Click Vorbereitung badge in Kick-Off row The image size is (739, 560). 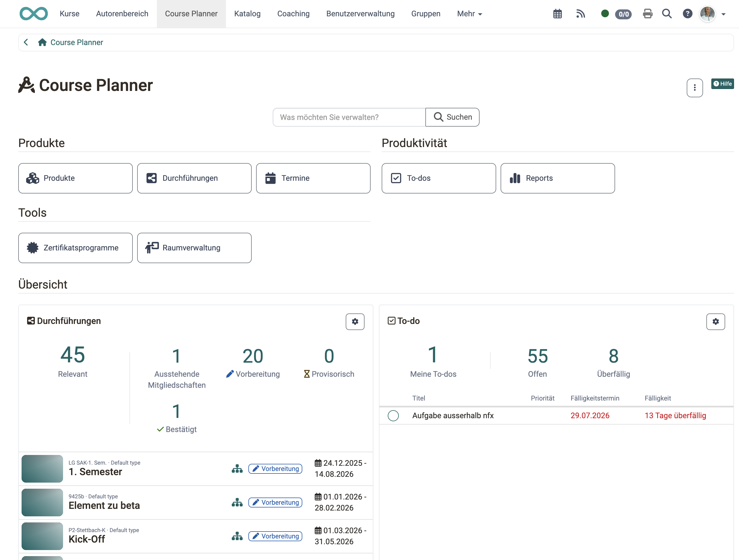coord(275,536)
